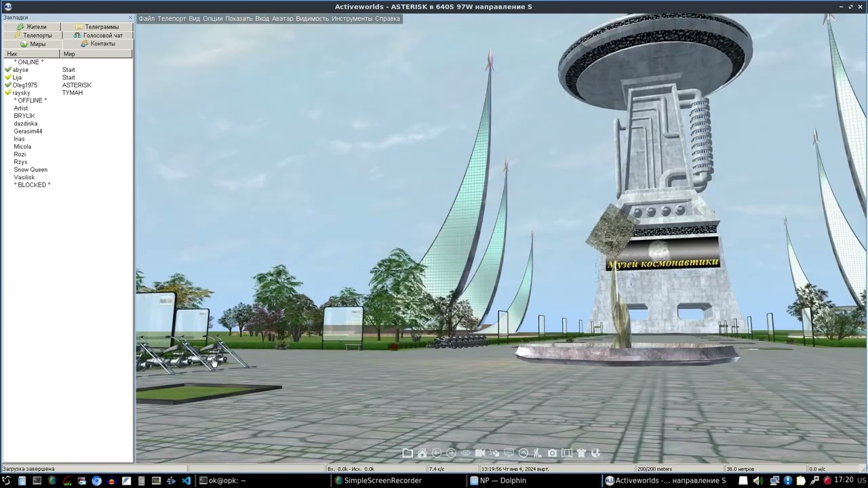Switch to the Телепорты tab

point(33,35)
